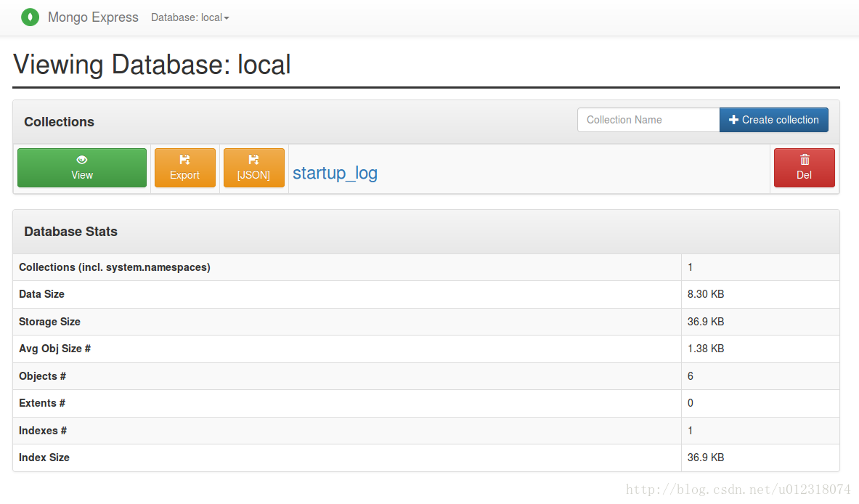The image size is (859, 504).
Task: Click the Database Stats heading
Action: (70, 232)
